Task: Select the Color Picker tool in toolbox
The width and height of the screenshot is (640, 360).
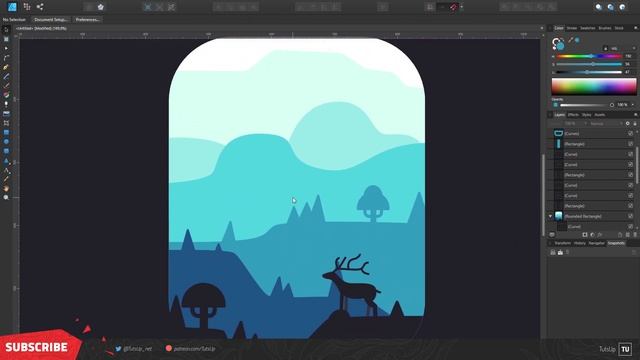Action: coord(6,179)
